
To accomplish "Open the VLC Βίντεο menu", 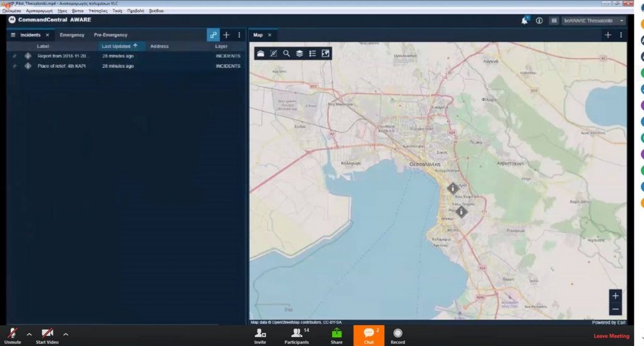I will point(77,11).
